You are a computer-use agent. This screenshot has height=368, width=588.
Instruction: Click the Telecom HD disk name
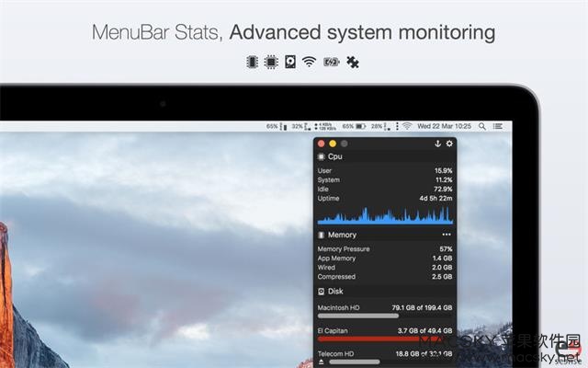335,353
